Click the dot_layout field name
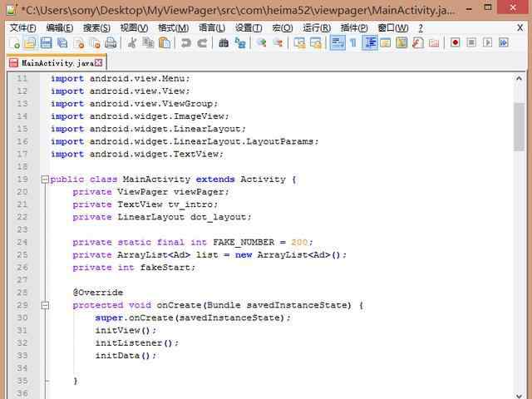Screen dimensions: 532x399 (x=218, y=217)
